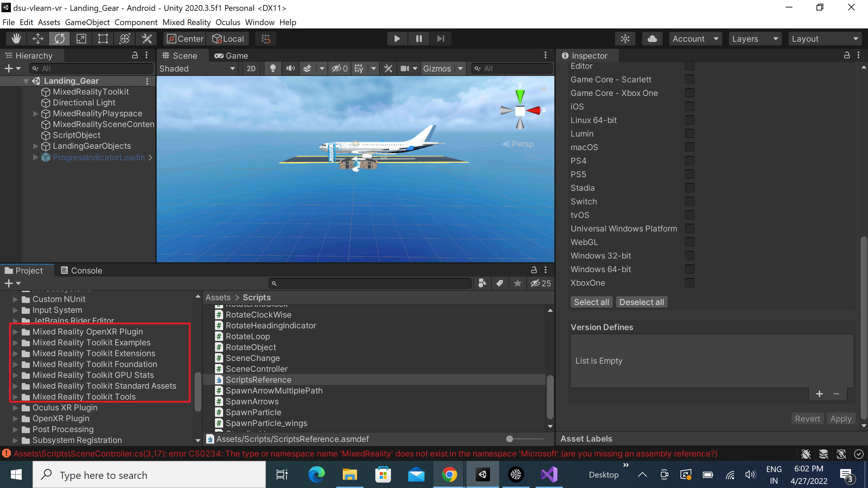Toggle scene grid visibility icon
Viewport: 868px width, 488px height.
[359, 68]
